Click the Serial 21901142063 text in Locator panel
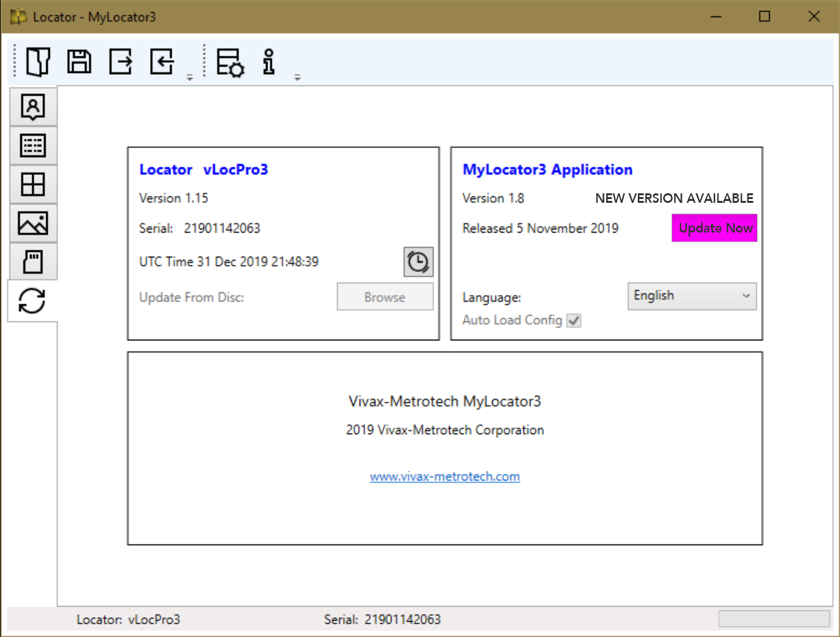The image size is (840, 637). [200, 228]
